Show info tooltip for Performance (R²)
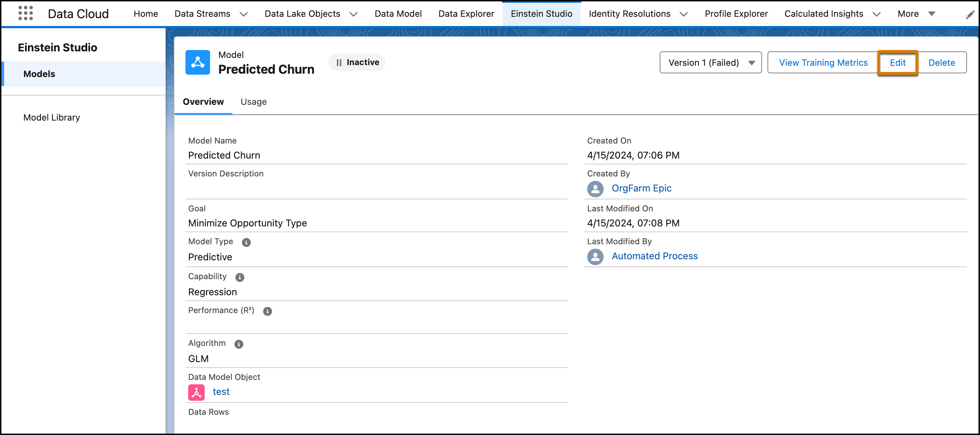This screenshot has height=435, width=980. pyautogui.click(x=268, y=311)
